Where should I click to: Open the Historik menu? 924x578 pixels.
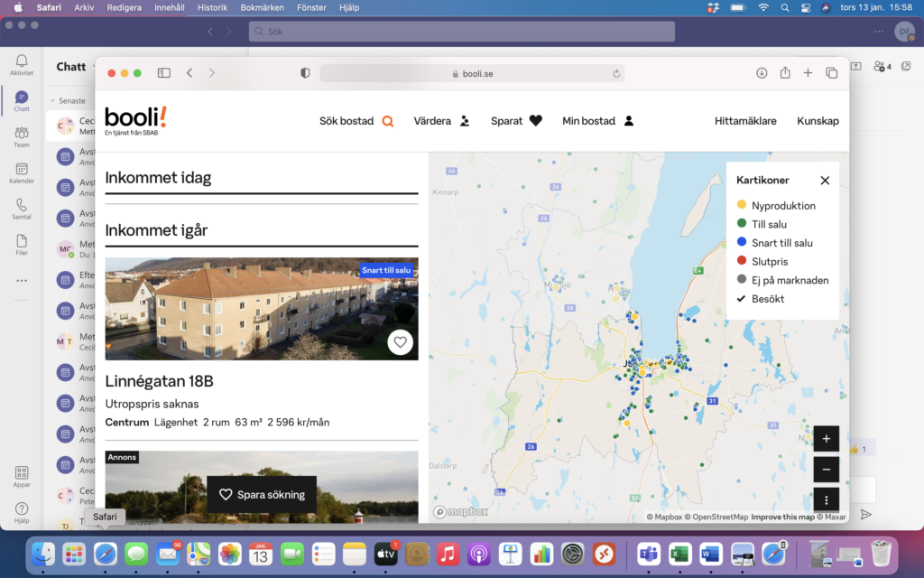(212, 7)
